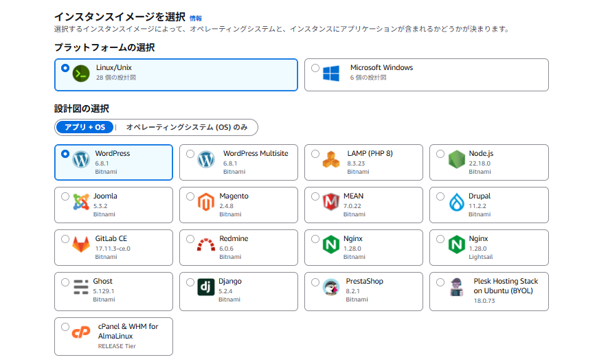
Task: Switch to オペレーティングシステム (OS) のみ tab
Action: [187, 127]
